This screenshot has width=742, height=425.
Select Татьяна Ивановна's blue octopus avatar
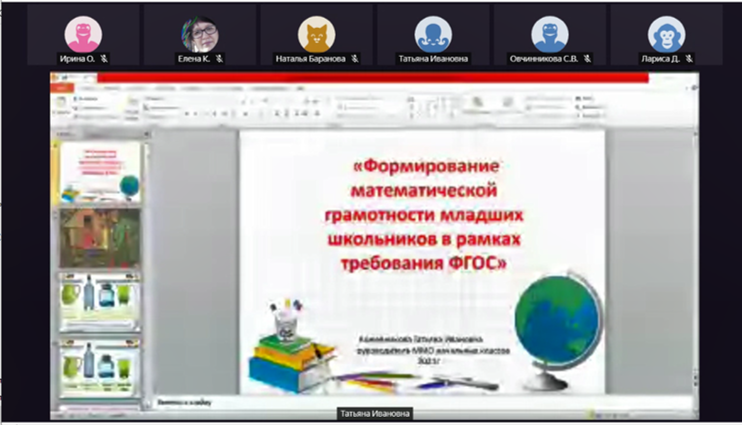click(x=432, y=33)
